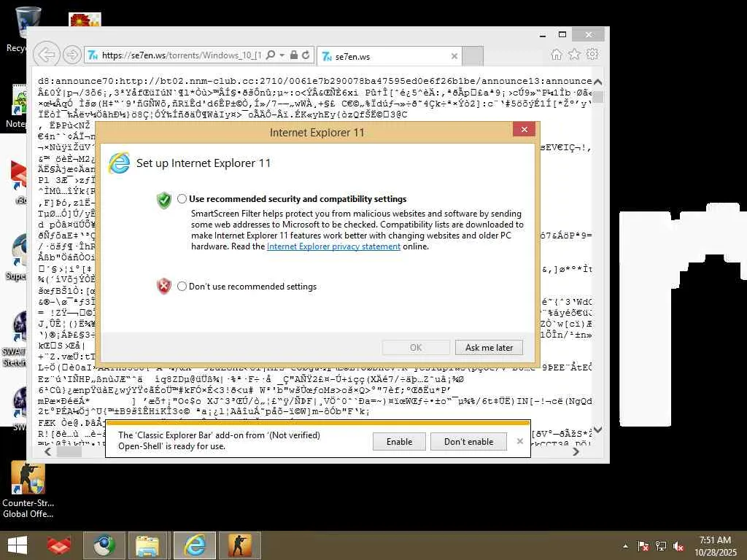Open the address bar autocomplete dropdown arrow
747x560 pixels.
click(282, 55)
